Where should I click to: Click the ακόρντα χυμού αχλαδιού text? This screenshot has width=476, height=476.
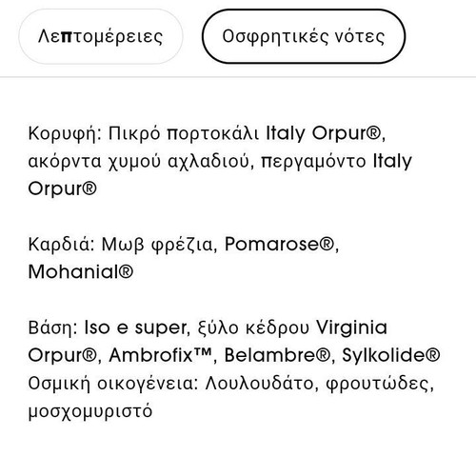(139, 161)
